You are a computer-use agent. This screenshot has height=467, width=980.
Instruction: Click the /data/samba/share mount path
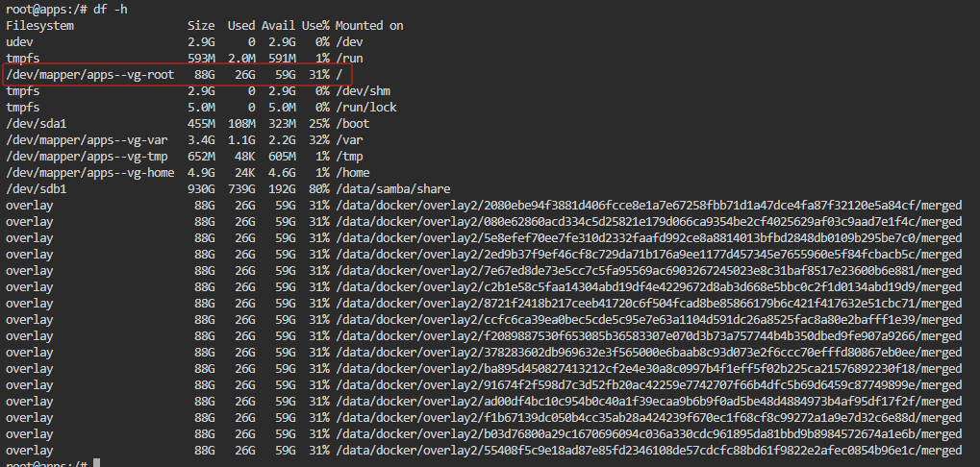[393, 188]
